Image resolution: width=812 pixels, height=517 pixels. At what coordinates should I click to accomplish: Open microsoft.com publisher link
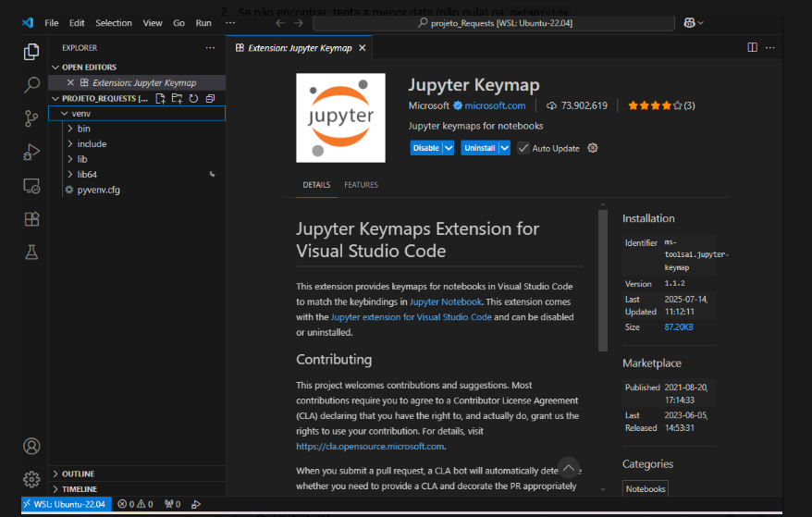495,105
